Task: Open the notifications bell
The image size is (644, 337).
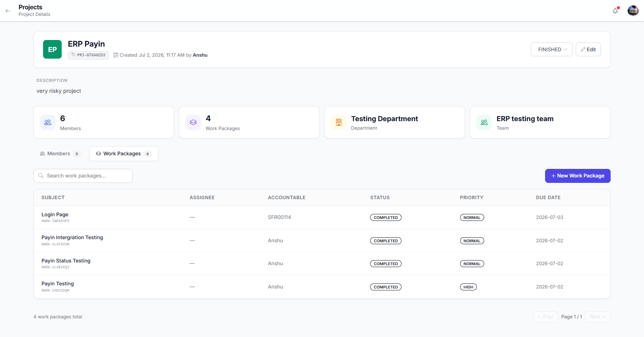Action: click(615, 11)
